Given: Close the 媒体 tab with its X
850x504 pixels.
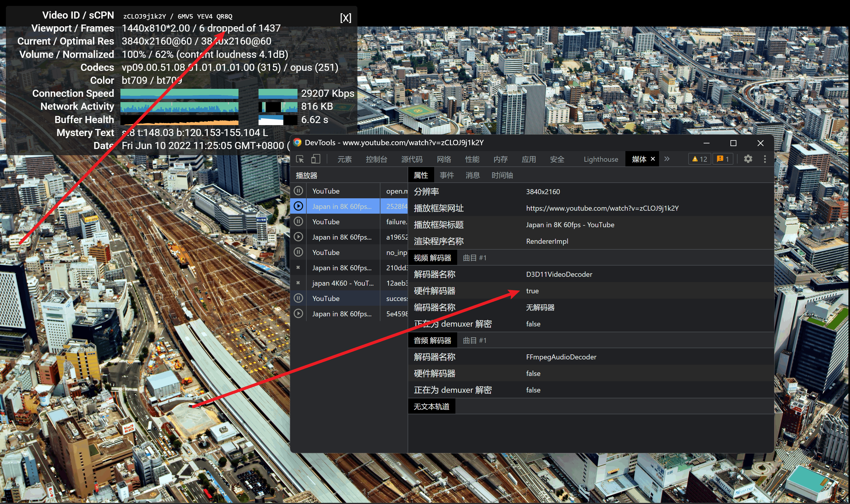Looking at the screenshot, I should coord(653,159).
